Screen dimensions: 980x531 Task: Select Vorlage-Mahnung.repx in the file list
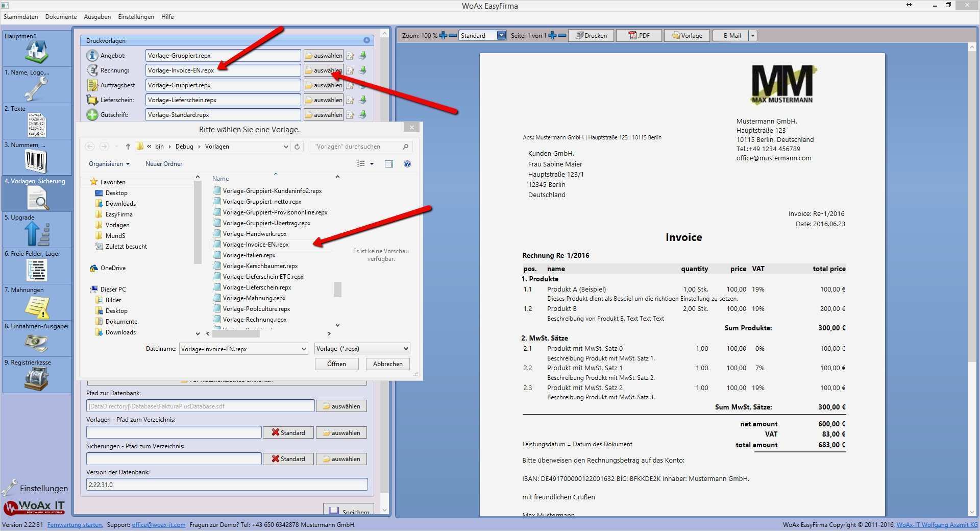[x=254, y=298]
